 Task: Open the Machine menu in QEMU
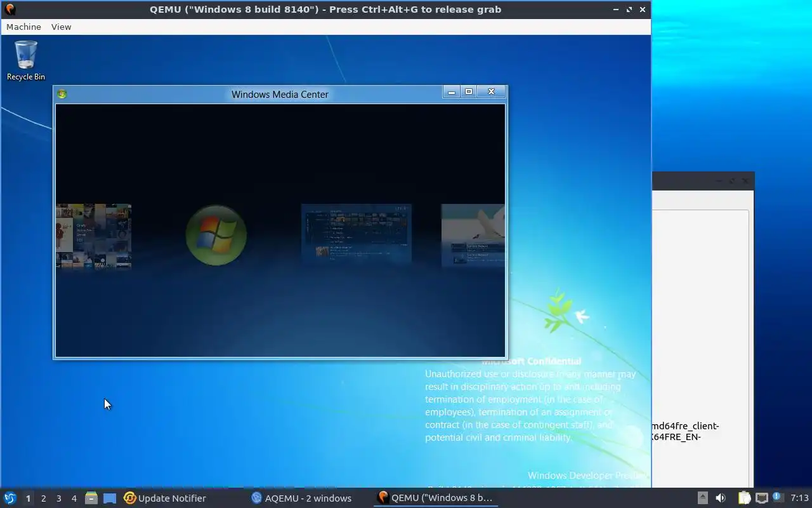point(23,27)
